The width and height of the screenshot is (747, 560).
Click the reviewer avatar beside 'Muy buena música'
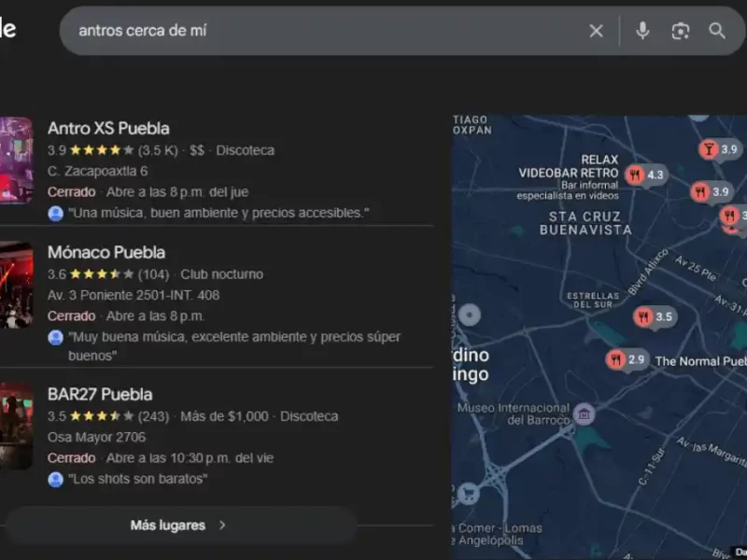(x=56, y=338)
